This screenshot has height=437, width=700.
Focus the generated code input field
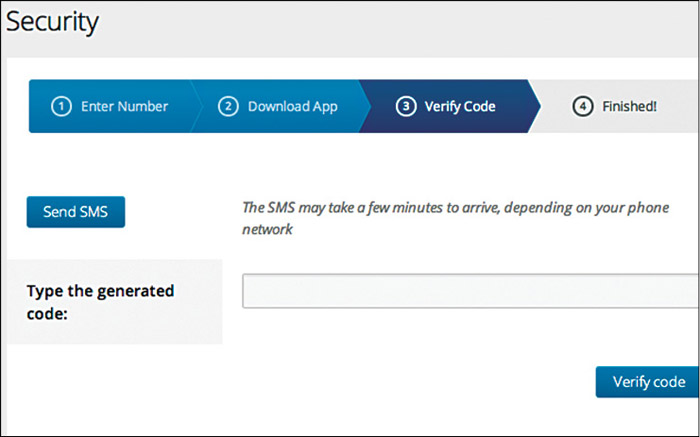470,291
